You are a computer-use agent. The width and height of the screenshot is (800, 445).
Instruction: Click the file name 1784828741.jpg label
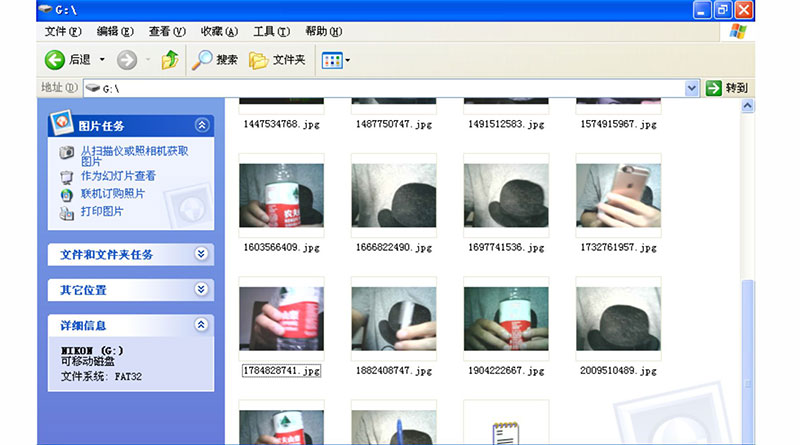tap(282, 370)
